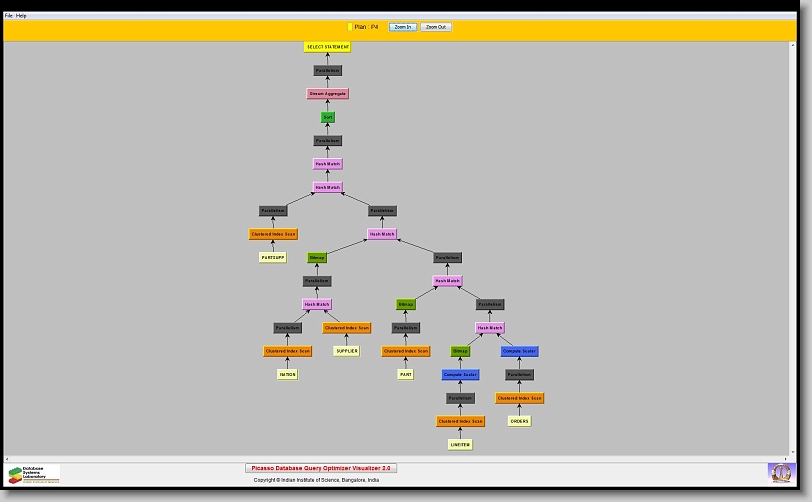Select the green Sort operator node
812x502 pixels.
coord(327,117)
